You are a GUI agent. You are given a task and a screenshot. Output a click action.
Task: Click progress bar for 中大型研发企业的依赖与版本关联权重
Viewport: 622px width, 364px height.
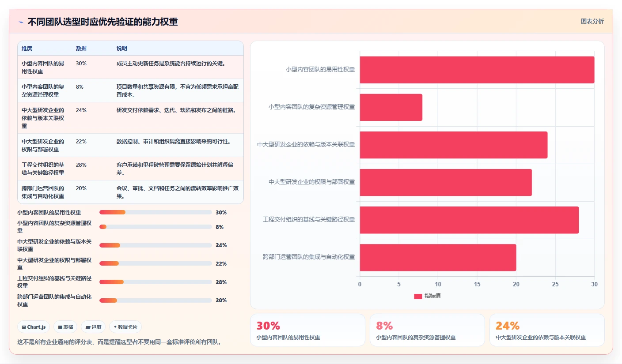pos(155,245)
